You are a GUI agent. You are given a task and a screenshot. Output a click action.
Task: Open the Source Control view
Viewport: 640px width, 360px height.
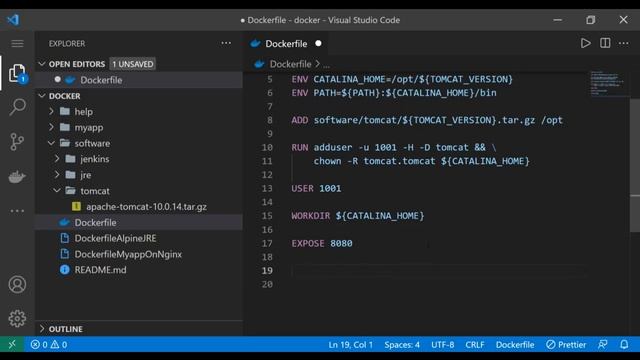click(x=17, y=142)
